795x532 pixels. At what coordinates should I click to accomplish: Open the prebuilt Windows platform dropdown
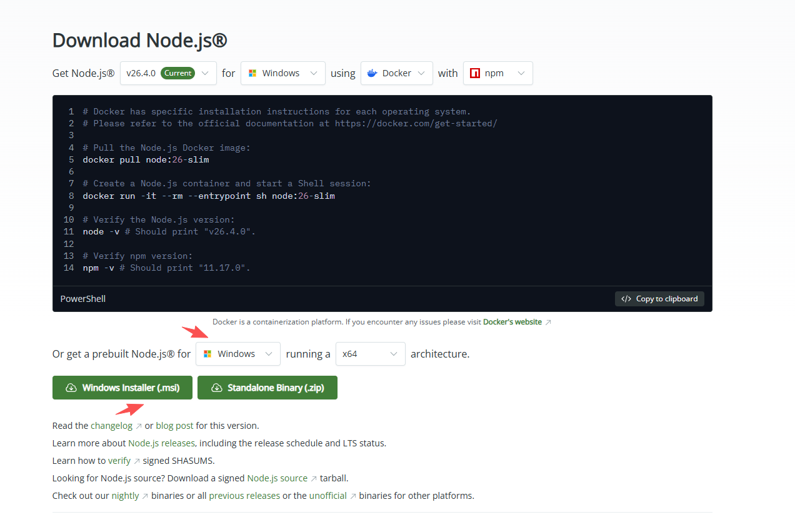pos(238,354)
